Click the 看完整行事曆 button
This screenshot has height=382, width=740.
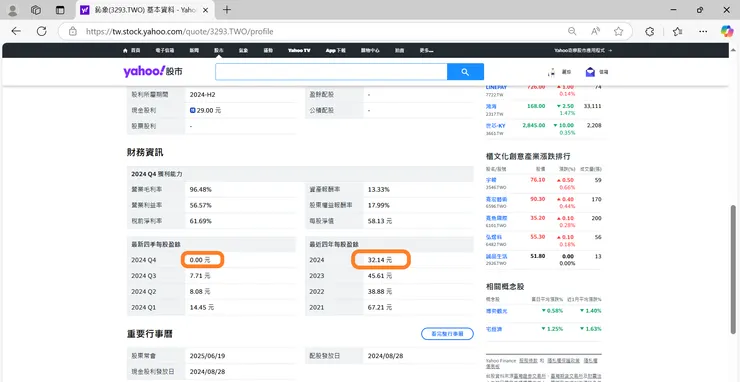(447, 334)
